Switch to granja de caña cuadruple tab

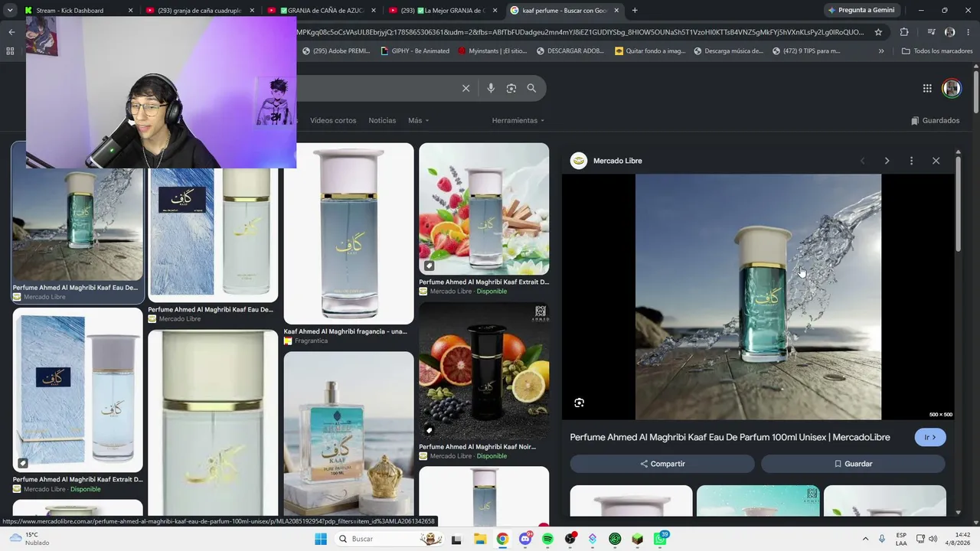(x=200, y=11)
